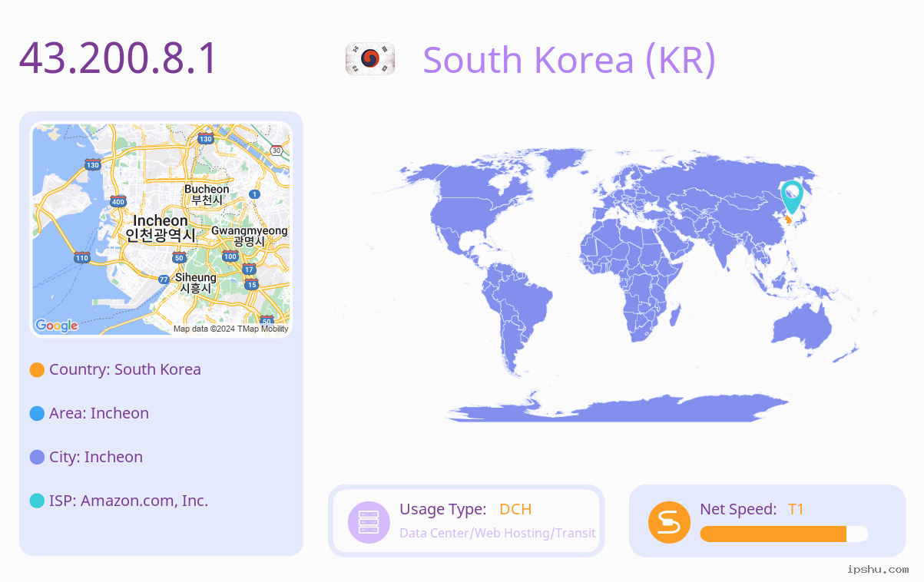Click the City: Incheon text
Screen dimensions: 924x582
point(96,457)
